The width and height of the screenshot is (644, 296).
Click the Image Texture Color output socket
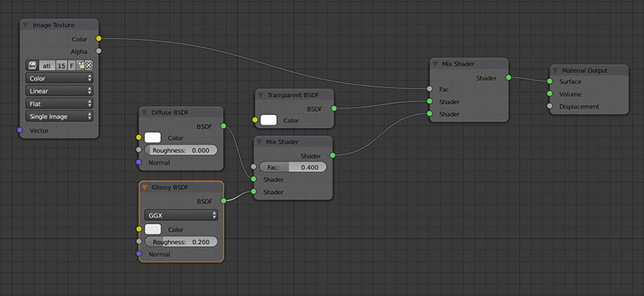[98, 39]
